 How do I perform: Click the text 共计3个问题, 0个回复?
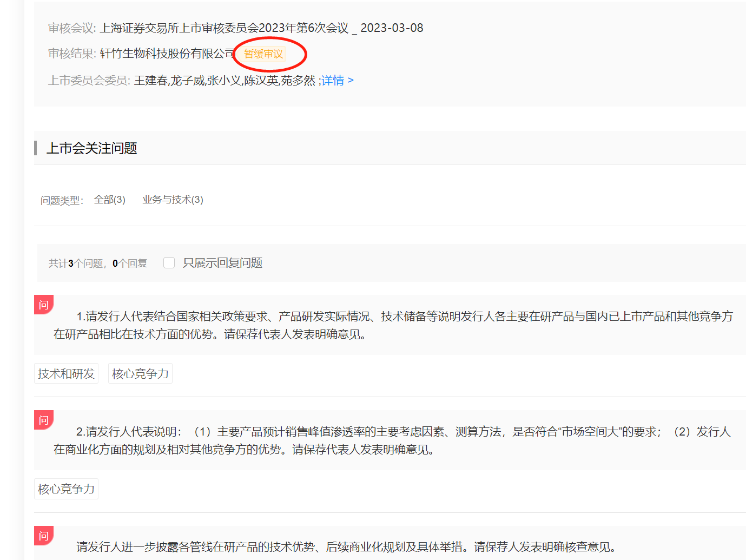tap(98, 263)
